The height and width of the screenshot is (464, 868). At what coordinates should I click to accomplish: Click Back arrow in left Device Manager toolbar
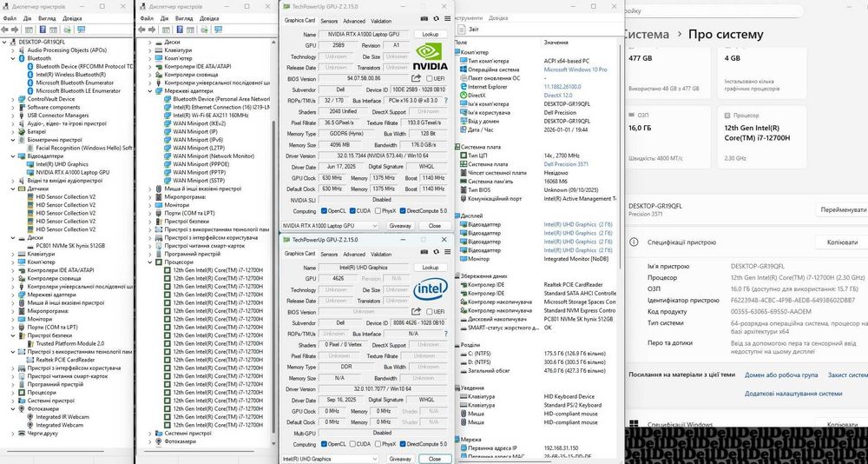tap(5, 30)
